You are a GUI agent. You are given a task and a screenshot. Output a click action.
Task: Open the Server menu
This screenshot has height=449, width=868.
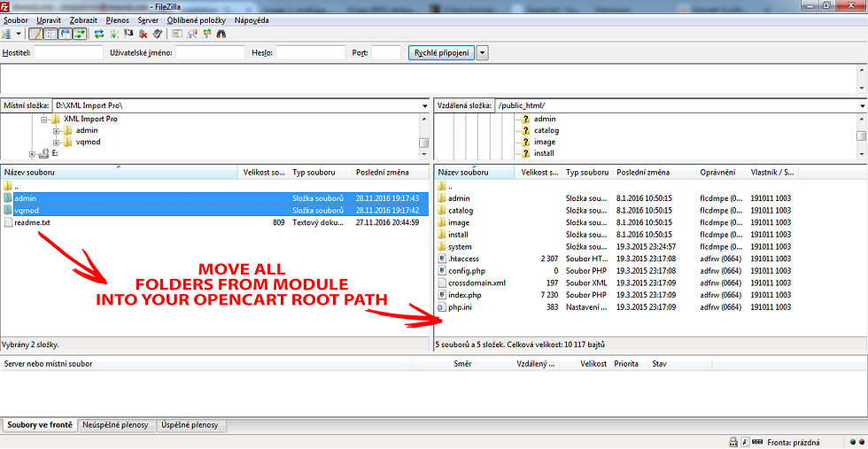point(148,20)
